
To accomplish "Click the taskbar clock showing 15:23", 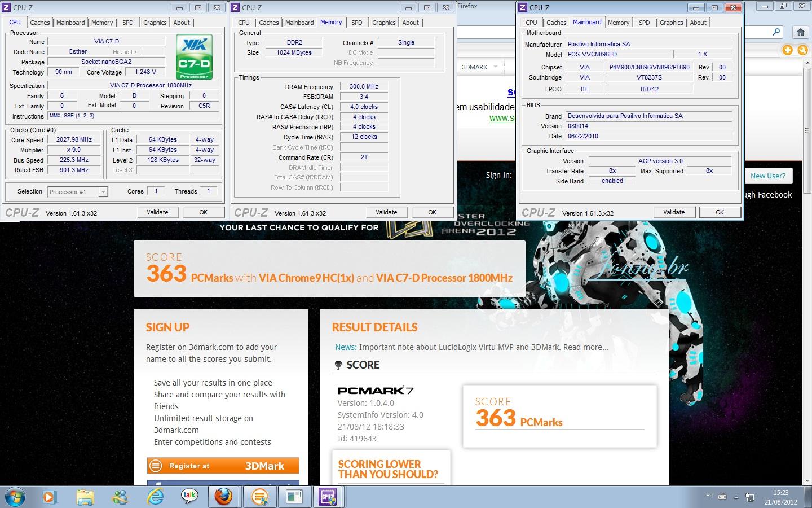I will (x=781, y=497).
